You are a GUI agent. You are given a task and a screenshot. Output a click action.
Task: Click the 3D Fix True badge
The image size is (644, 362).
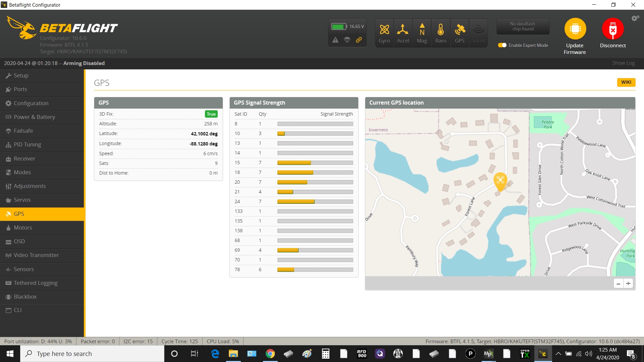211,114
